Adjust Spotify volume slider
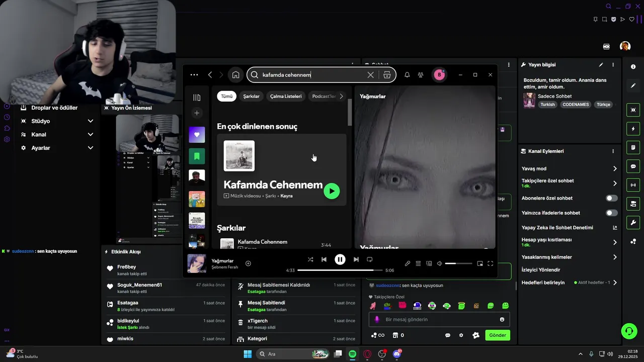The height and width of the screenshot is (362, 644). point(458,263)
